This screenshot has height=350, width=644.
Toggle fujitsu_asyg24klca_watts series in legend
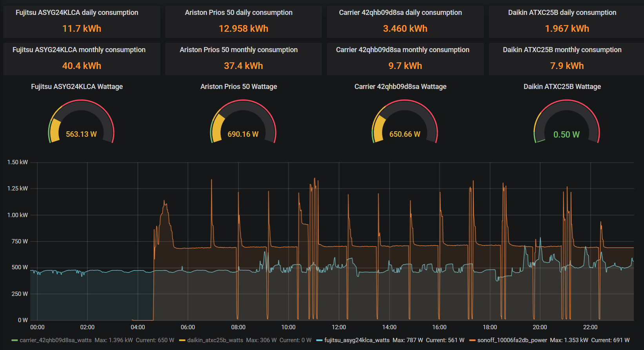coord(357,340)
